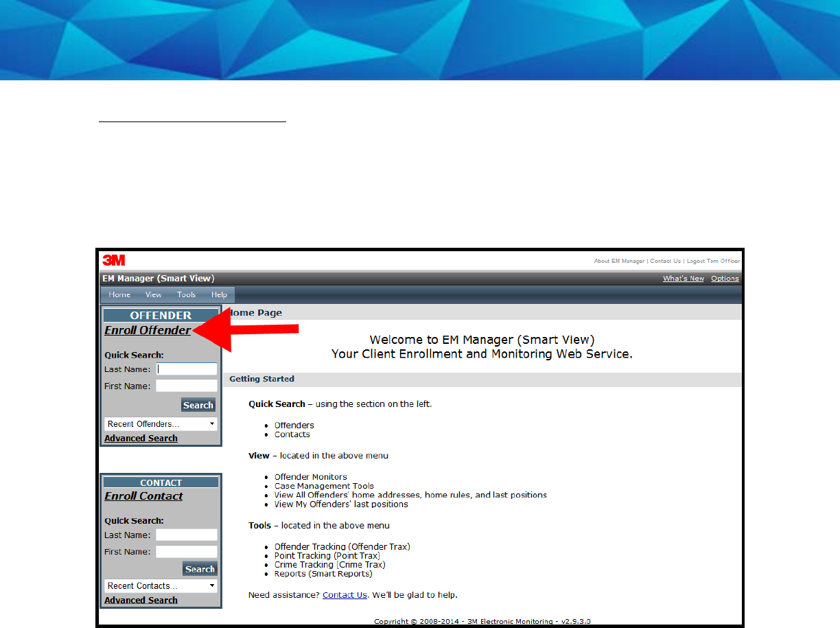Focus the Offender First Name field
840x628 pixels.
[187, 386]
